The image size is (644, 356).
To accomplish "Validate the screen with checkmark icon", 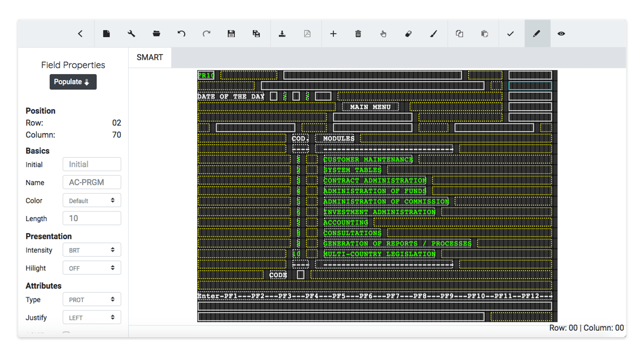I will pos(510,34).
